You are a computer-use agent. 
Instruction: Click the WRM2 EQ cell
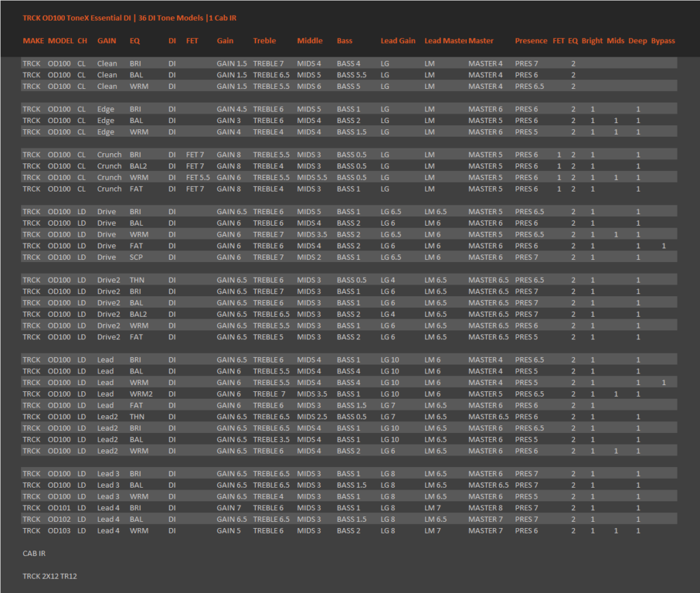[141, 394]
